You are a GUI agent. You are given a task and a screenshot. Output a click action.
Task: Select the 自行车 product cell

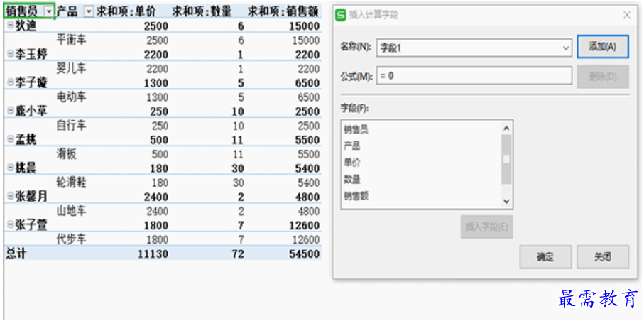[72, 126]
